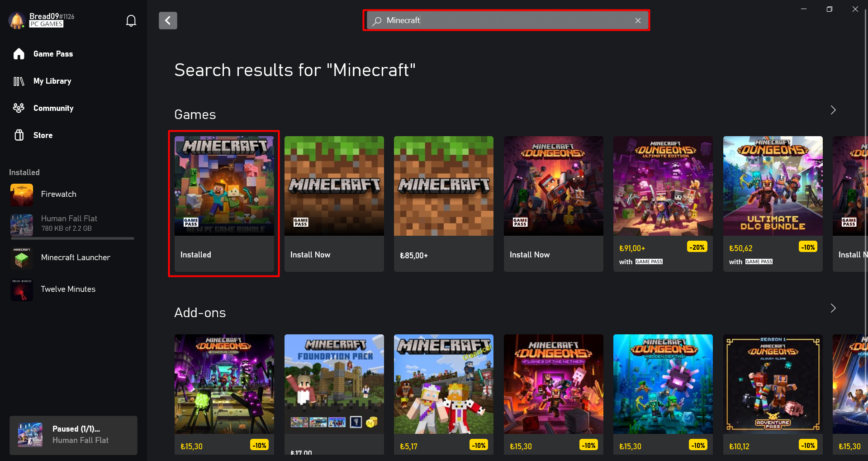Screen dimensions: 868x461
Task: Click the -20% discount badge
Action: coord(697,247)
